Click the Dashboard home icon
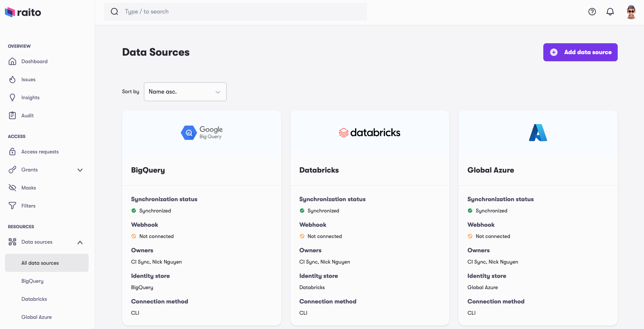The image size is (644, 329). coord(12,61)
